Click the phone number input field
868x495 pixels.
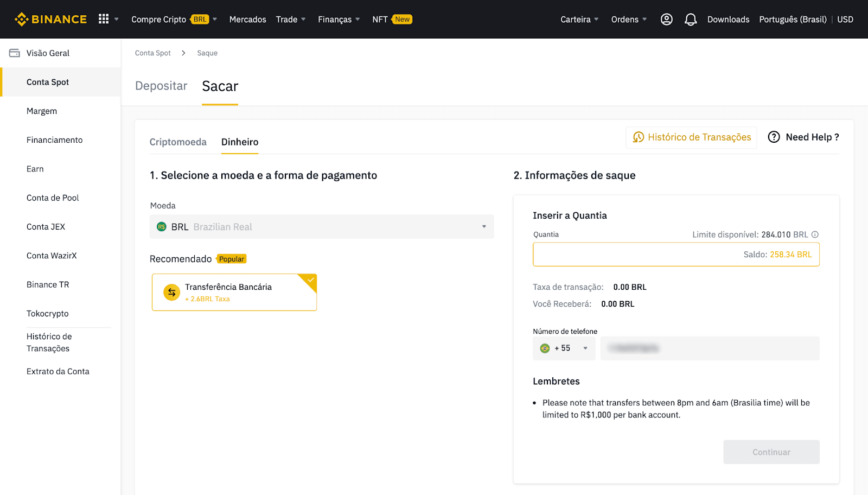[x=710, y=348]
